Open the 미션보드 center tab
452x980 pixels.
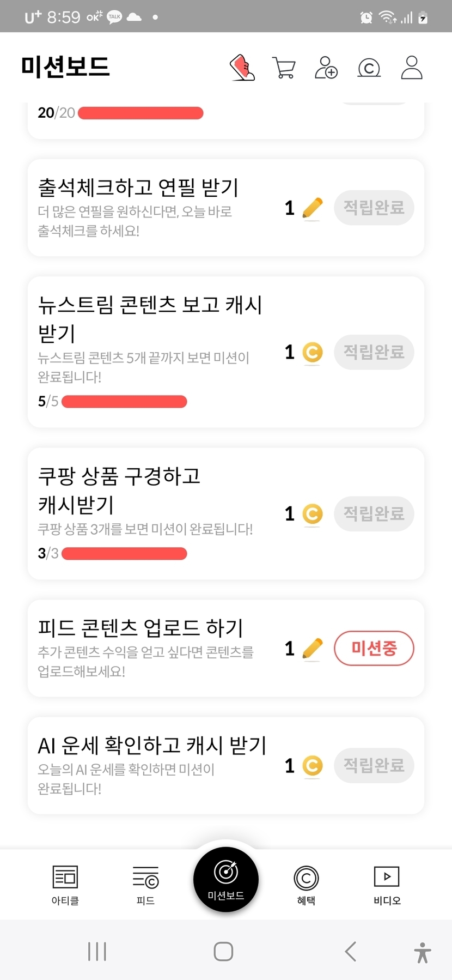coord(226,879)
